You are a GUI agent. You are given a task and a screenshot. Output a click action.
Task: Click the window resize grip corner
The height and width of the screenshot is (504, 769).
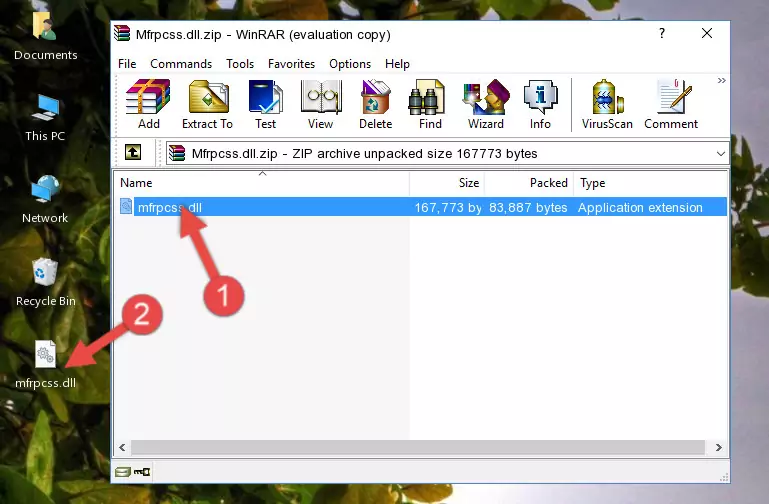[x=723, y=478]
